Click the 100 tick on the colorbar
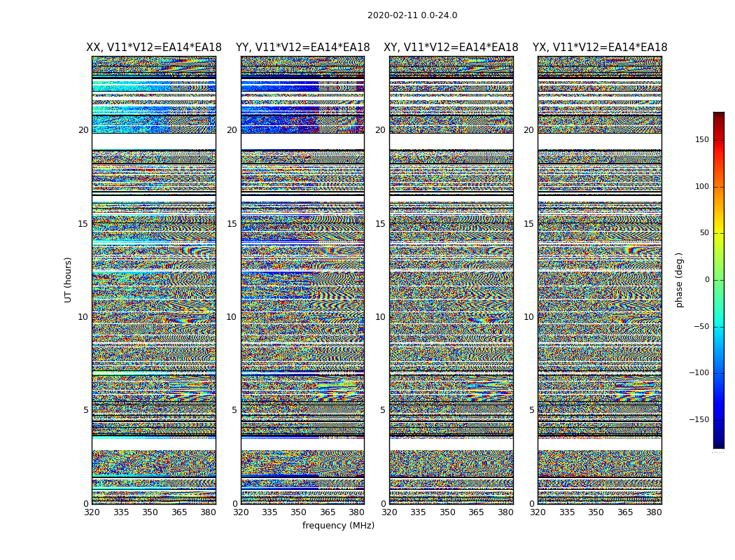 [702, 186]
